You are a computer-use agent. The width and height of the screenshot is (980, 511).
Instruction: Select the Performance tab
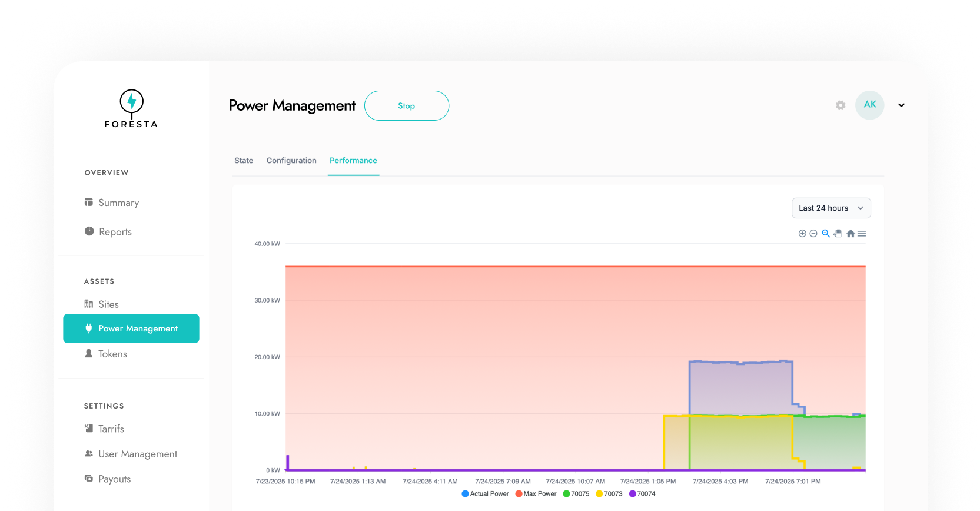[x=353, y=161]
